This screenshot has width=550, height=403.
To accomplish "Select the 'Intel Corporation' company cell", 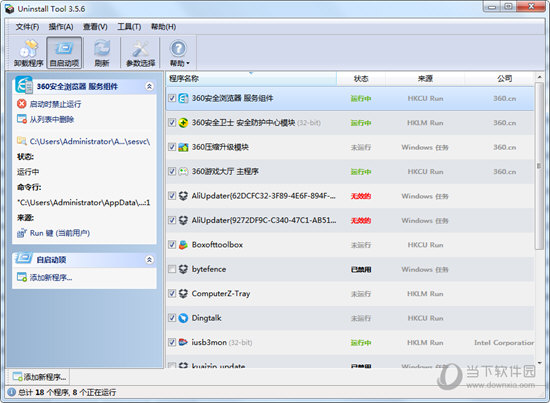I will [x=504, y=343].
